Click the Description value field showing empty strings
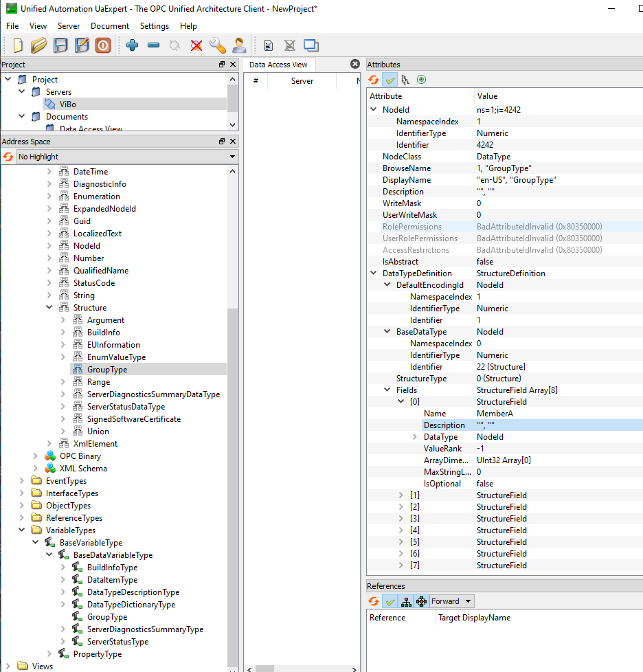The width and height of the screenshot is (643, 672). coord(495,425)
